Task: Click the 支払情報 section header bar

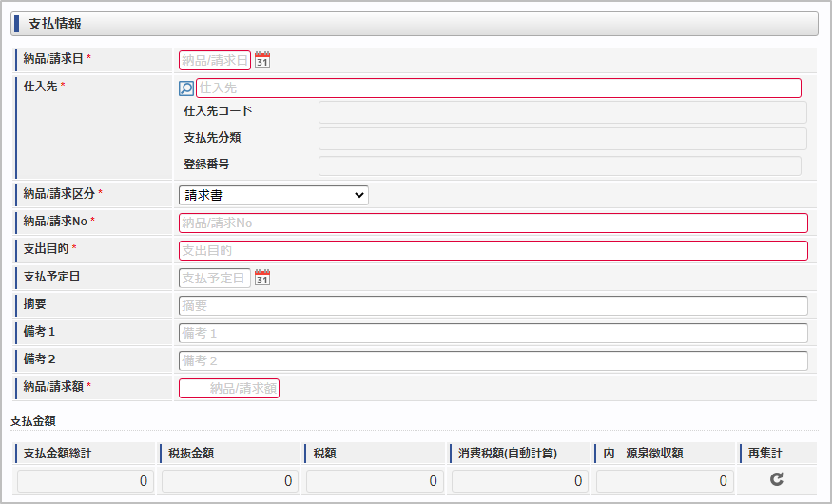Action: click(415, 24)
